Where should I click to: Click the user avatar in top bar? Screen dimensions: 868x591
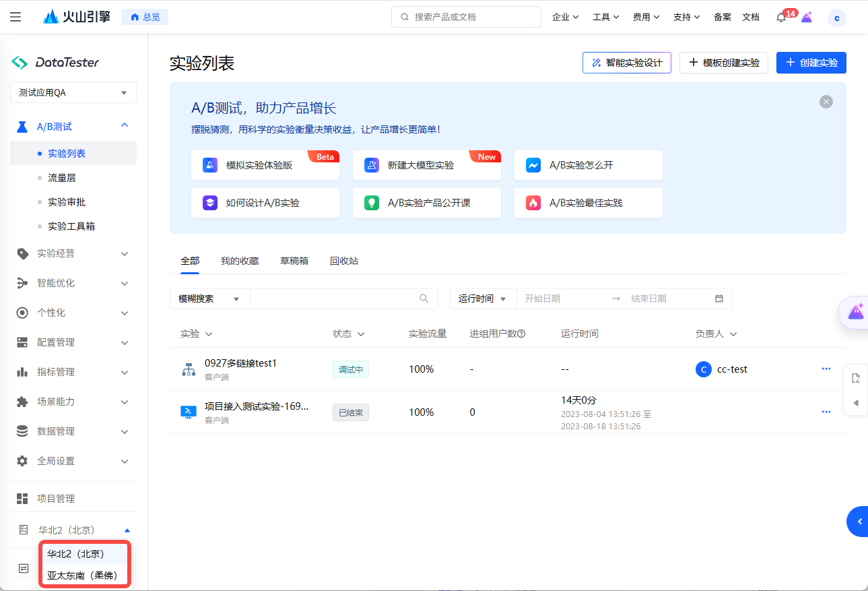point(836,18)
